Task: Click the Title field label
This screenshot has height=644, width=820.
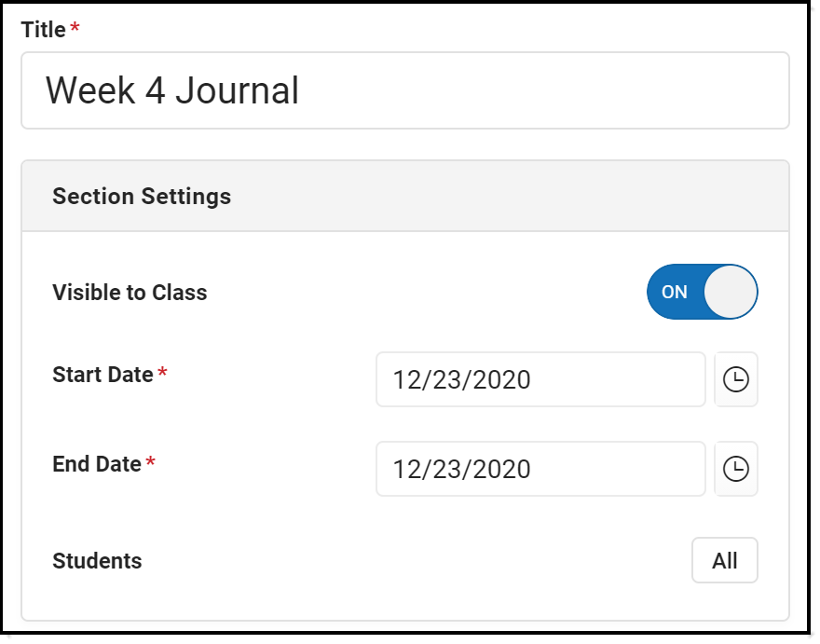Action: pyautogui.click(x=43, y=30)
